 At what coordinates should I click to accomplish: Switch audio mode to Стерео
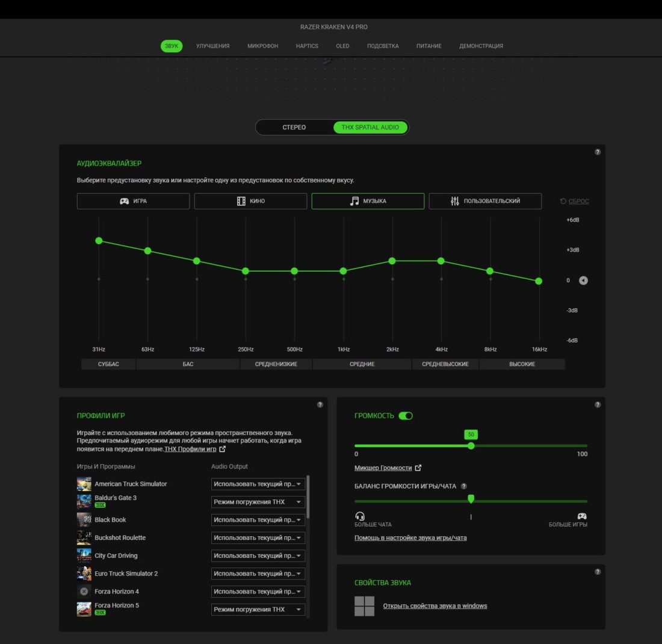294,128
